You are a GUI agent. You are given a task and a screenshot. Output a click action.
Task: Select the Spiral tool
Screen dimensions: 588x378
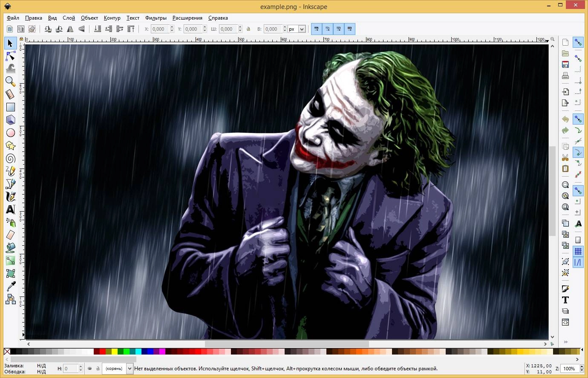click(10, 158)
